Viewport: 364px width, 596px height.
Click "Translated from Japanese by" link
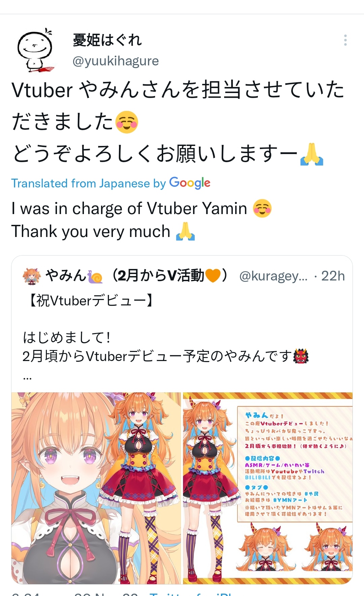pyautogui.click(x=89, y=183)
